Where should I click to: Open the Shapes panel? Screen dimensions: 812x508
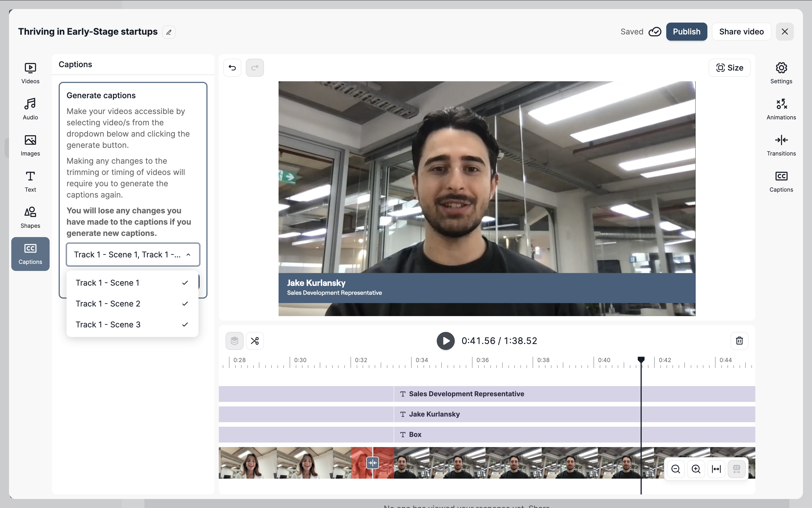pyautogui.click(x=30, y=218)
